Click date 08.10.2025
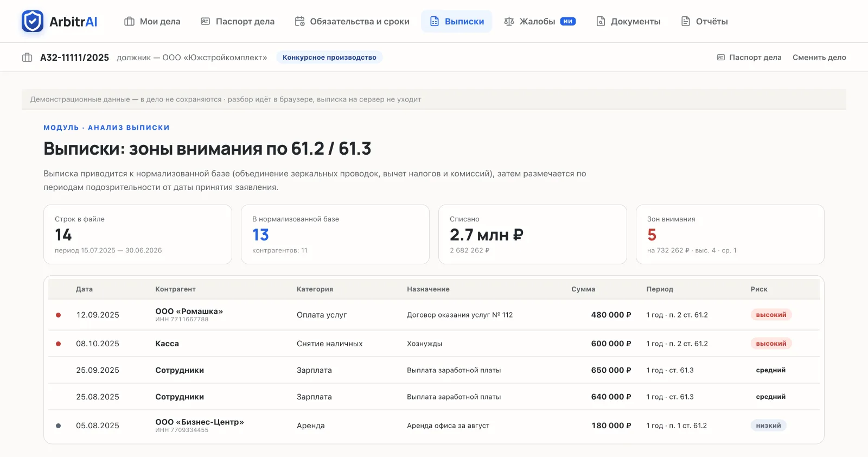Viewport: 868px width, 457px height. [98, 344]
